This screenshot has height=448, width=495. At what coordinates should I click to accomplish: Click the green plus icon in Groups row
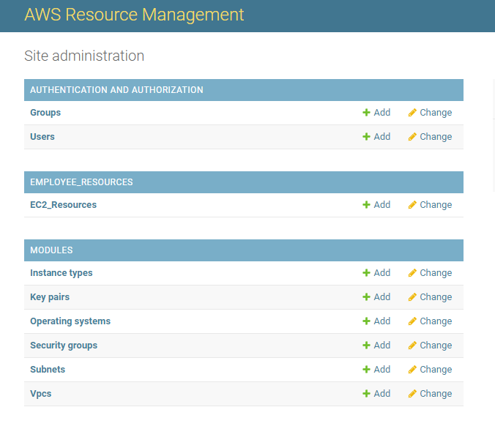point(366,113)
